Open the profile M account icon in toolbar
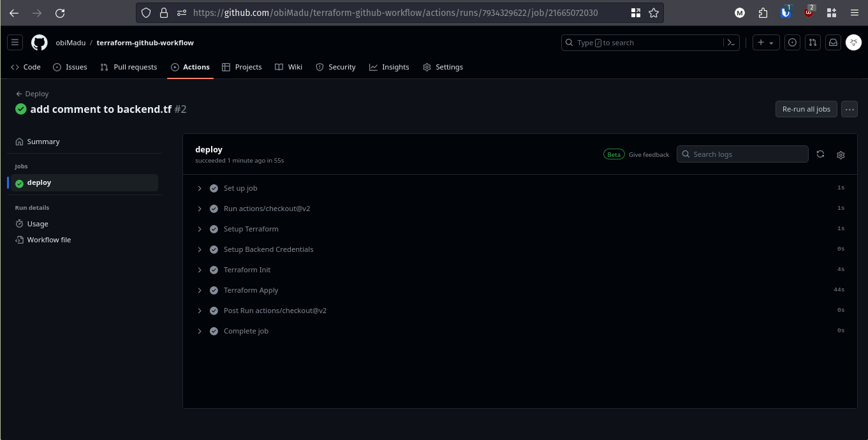Viewport: 868px width, 440px height. [x=740, y=13]
